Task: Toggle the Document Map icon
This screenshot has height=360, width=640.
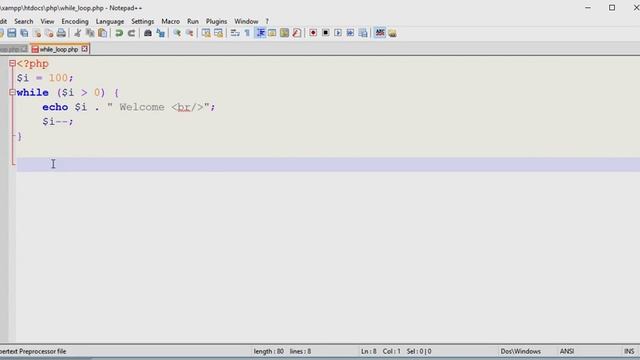Action: click(284, 33)
